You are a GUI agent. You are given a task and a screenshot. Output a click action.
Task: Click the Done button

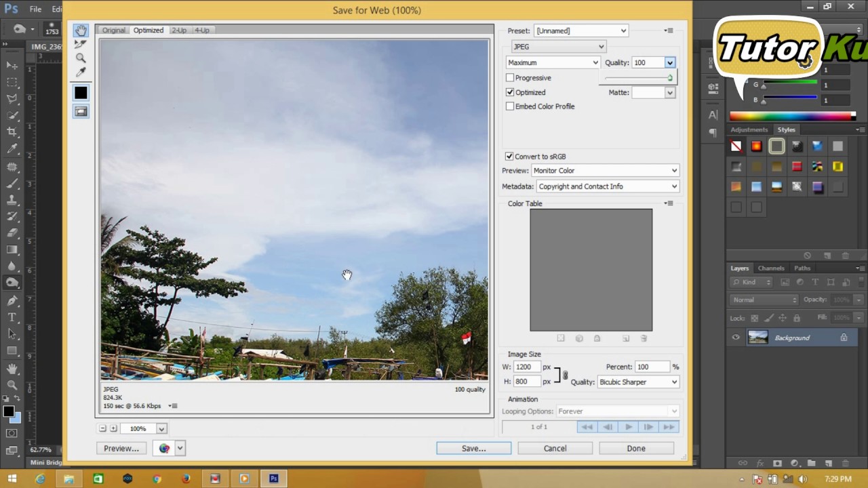pos(636,448)
